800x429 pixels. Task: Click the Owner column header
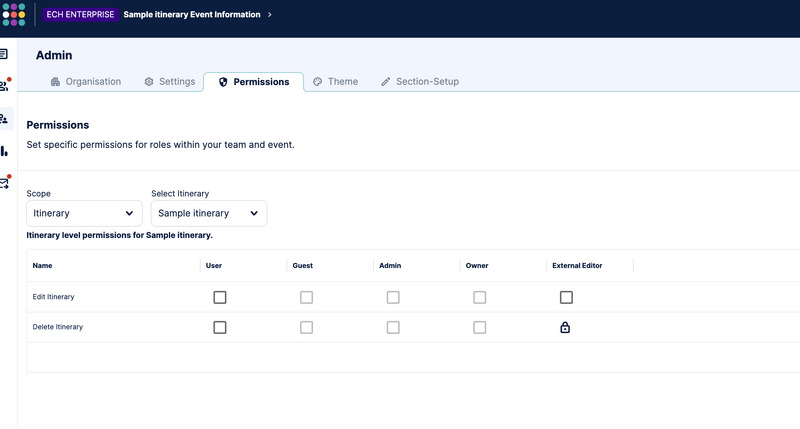477,266
